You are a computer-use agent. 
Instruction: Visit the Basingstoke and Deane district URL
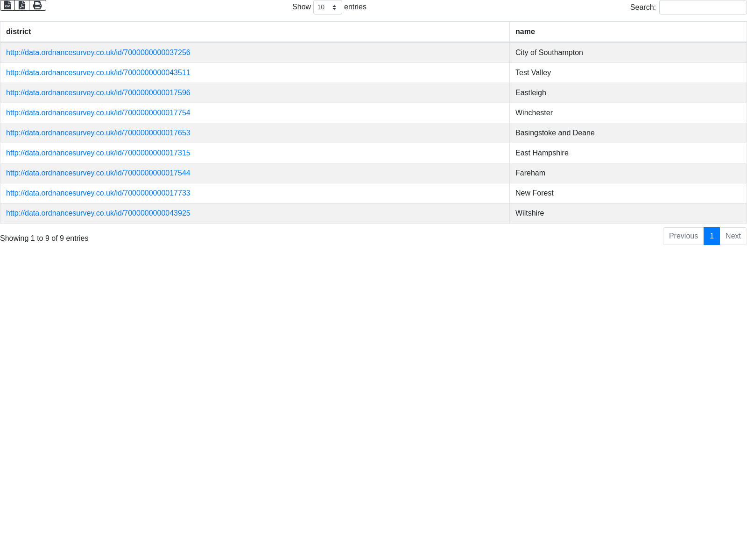(x=98, y=133)
